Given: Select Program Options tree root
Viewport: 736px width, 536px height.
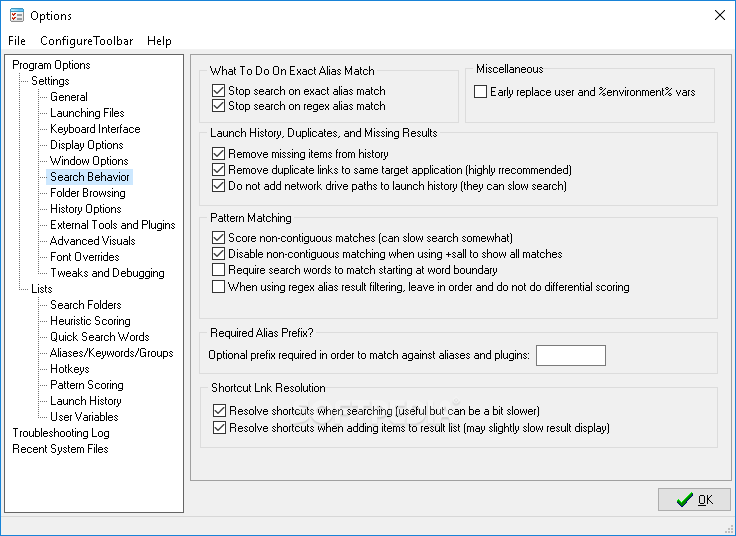Looking at the screenshot, I should [51, 65].
